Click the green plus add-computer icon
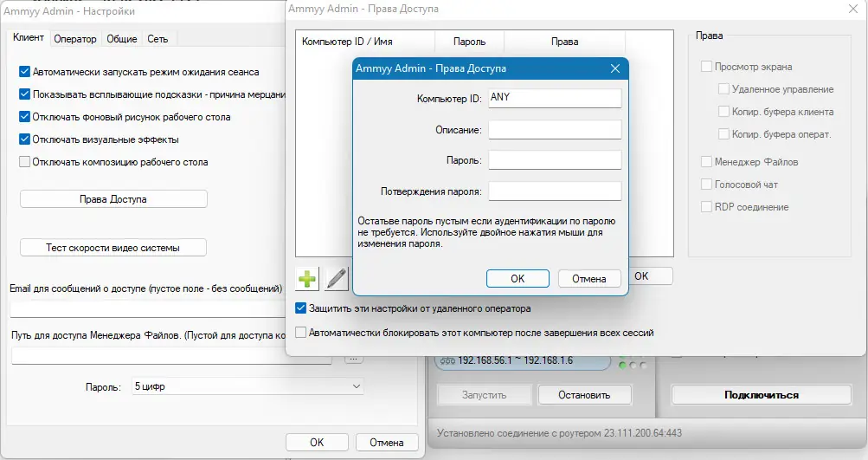This screenshot has width=868, height=460. click(307, 278)
